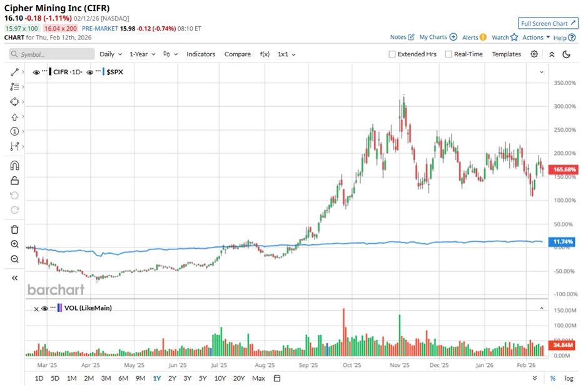Viewport: 588px width, 390px height.
Task: Zoom in on the chart
Action: tap(14, 244)
